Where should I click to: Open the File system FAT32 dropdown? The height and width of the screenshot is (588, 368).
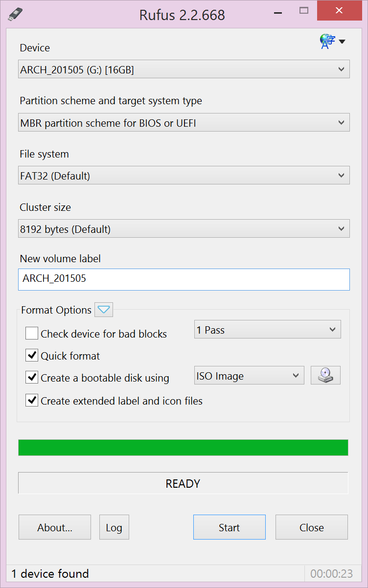coord(184,176)
